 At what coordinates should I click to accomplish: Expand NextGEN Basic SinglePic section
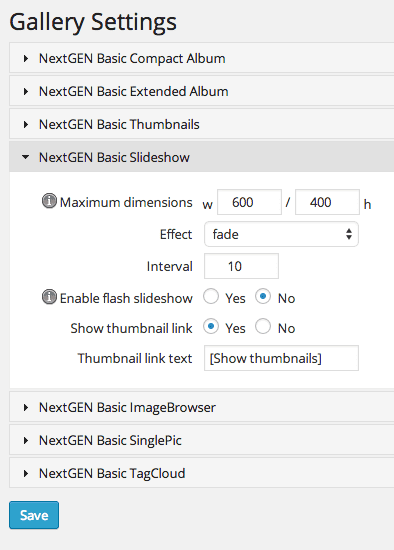pos(202,440)
